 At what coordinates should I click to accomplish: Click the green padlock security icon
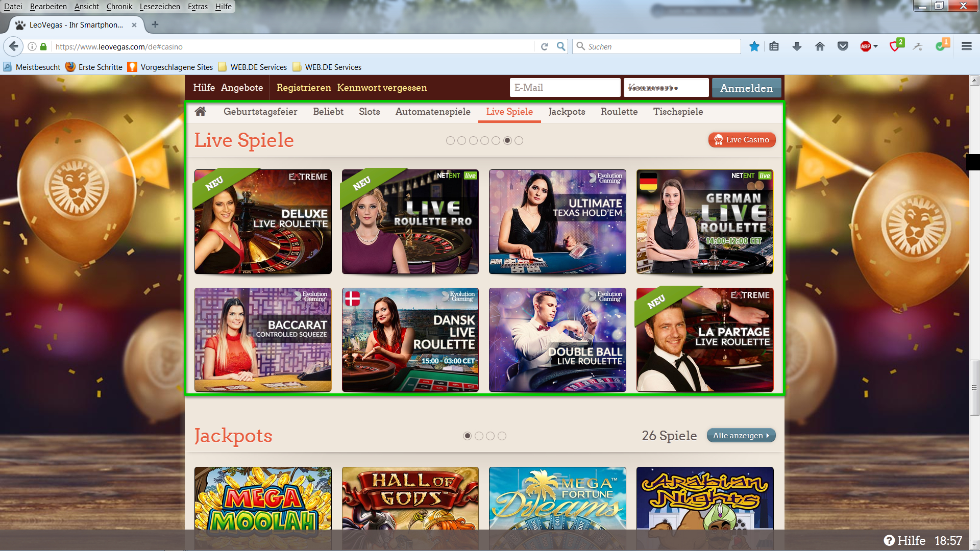tap(43, 46)
